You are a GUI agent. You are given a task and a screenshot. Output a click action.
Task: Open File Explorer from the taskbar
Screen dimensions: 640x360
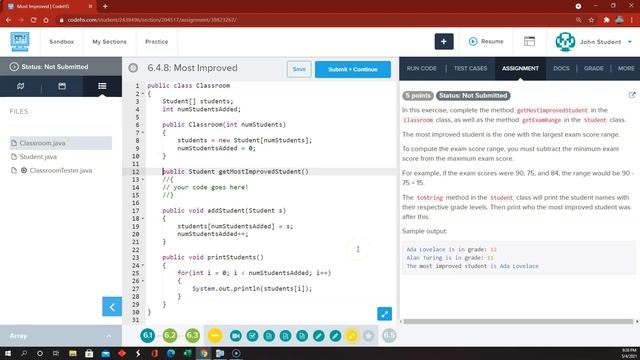[73, 353]
